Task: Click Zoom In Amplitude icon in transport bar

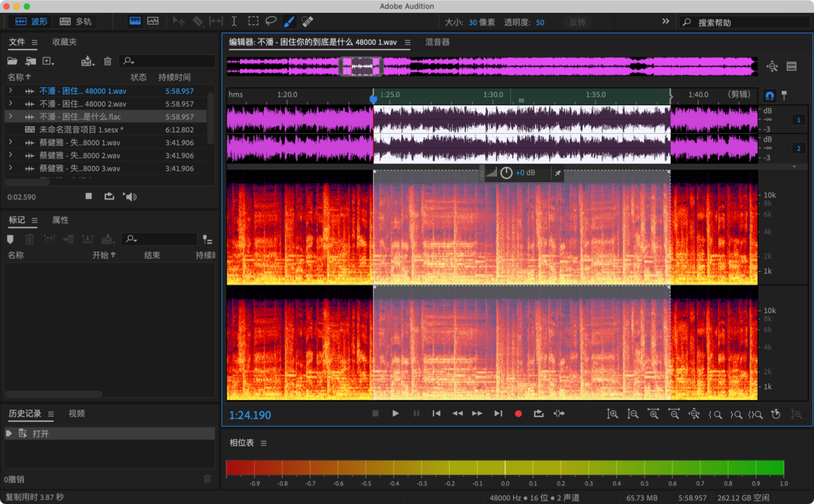Action: (613, 414)
